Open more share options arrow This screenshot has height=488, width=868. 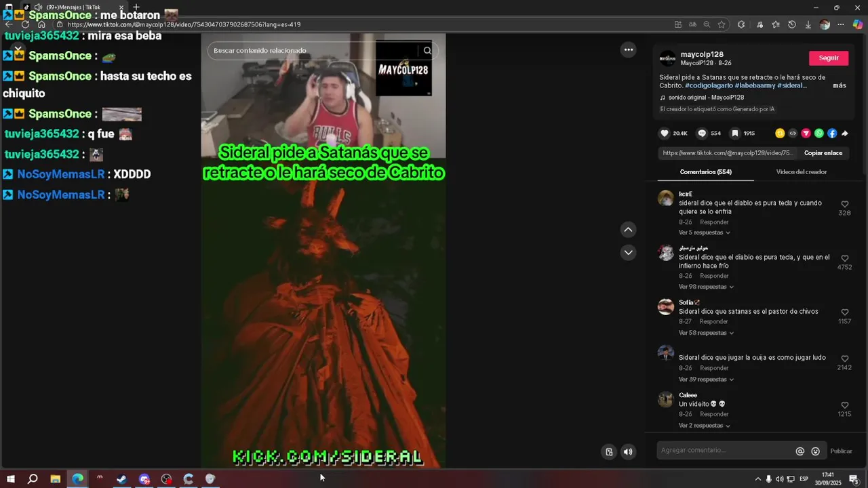[x=845, y=134]
